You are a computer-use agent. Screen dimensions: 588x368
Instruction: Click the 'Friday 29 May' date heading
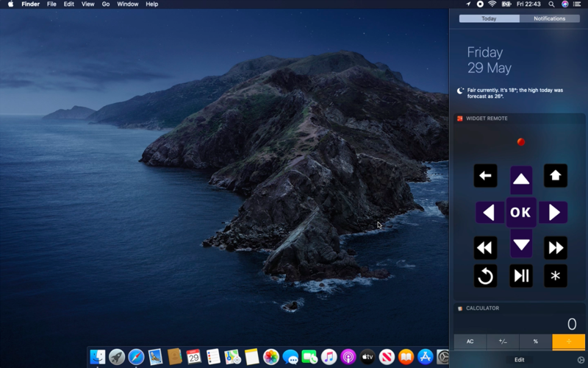489,60
